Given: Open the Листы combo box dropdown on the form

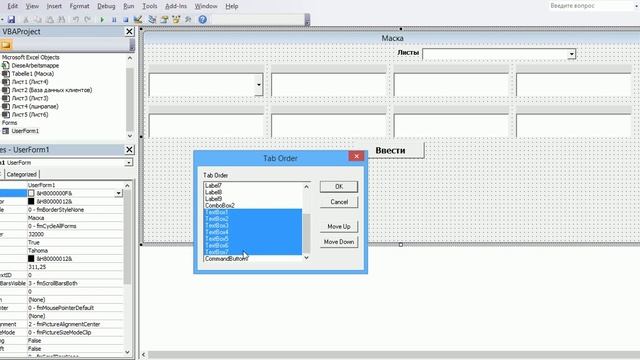Looking at the screenshot, I should [571, 54].
